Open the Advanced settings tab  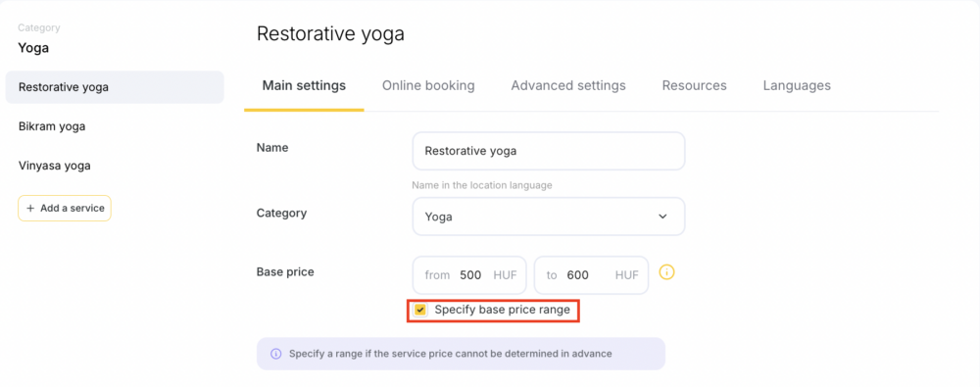pyautogui.click(x=568, y=85)
